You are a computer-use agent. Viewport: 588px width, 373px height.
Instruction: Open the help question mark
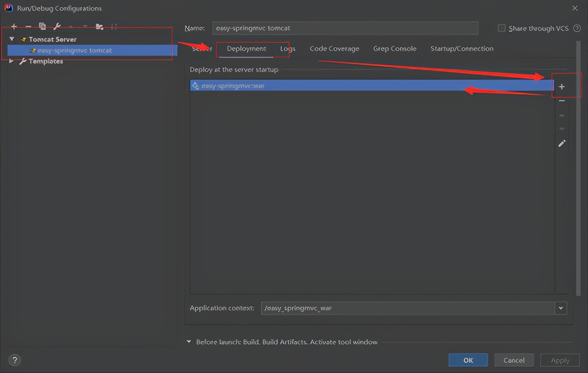(x=15, y=360)
